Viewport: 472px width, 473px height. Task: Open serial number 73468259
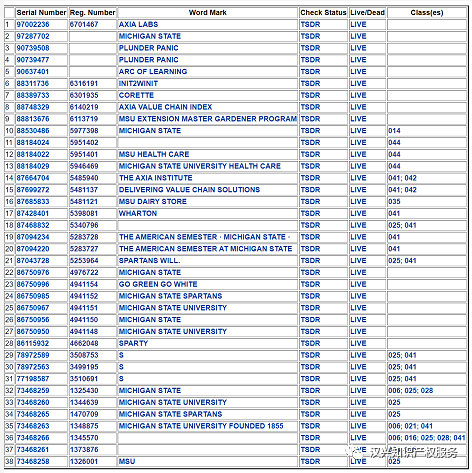(x=33, y=390)
